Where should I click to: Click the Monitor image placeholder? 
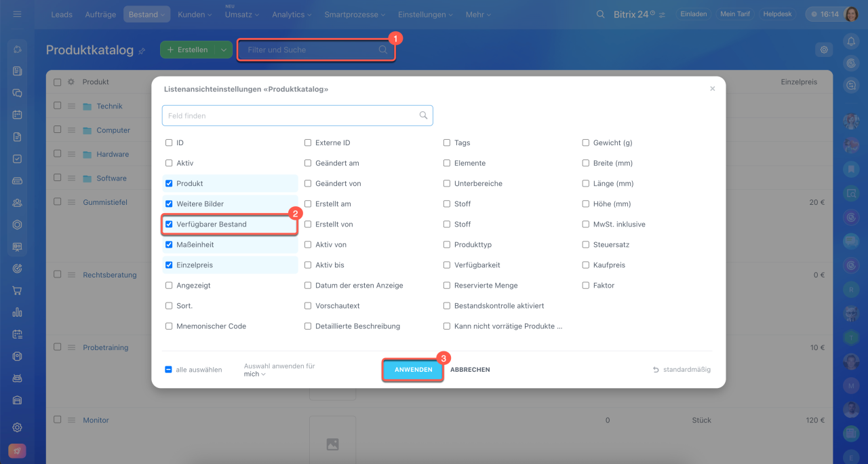point(332,444)
